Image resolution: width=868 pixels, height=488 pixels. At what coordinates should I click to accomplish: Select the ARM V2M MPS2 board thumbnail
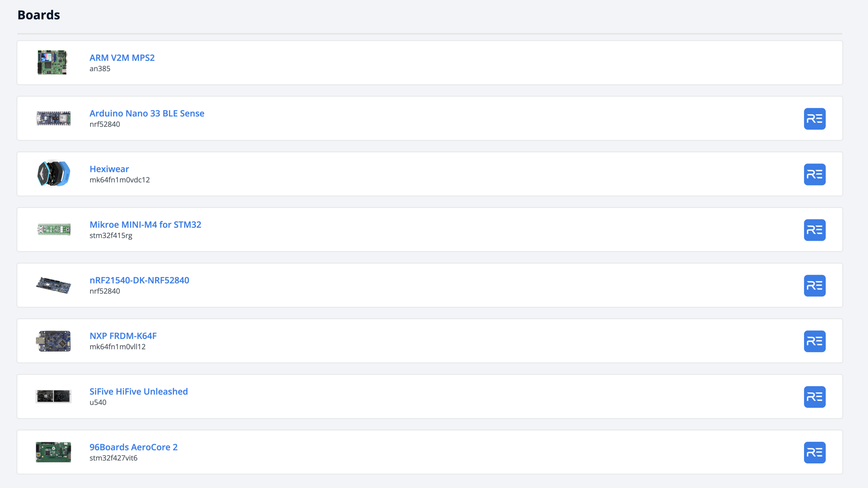point(52,63)
